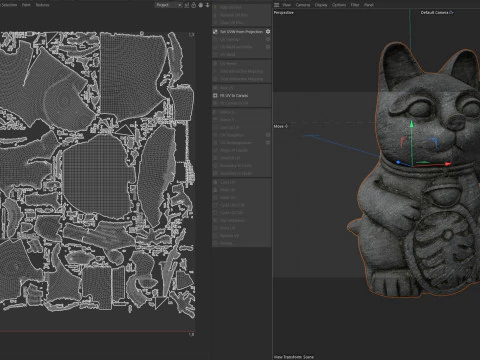Open the Paint menu in UV editor
The image size is (480, 360).
coord(26,5)
